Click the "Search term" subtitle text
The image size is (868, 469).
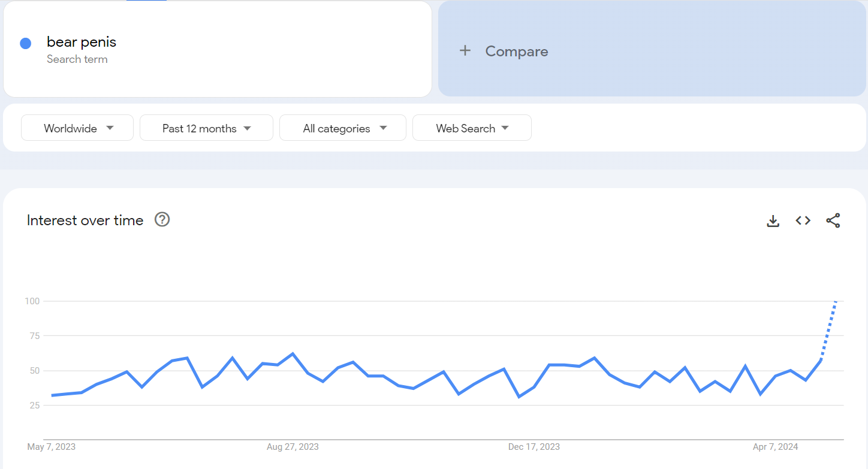pos(77,59)
